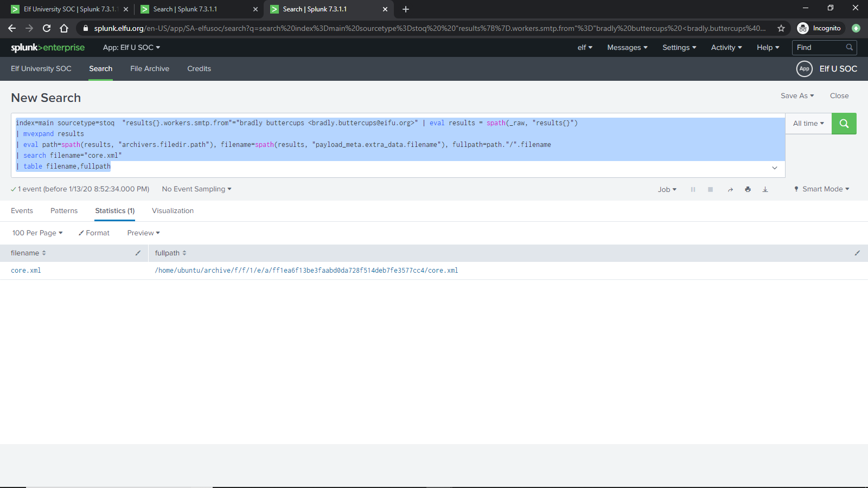The height and width of the screenshot is (488, 868).
Task: Switch to the Events tab
Action: tap(22, 211)
